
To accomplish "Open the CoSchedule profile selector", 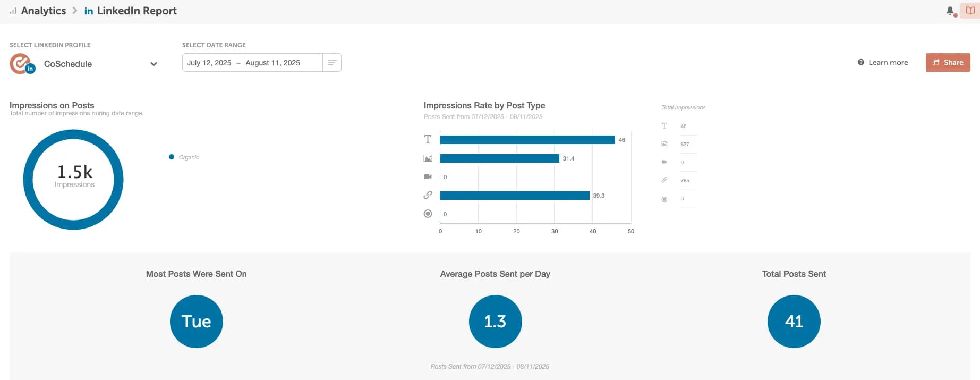I will [68, 64].
